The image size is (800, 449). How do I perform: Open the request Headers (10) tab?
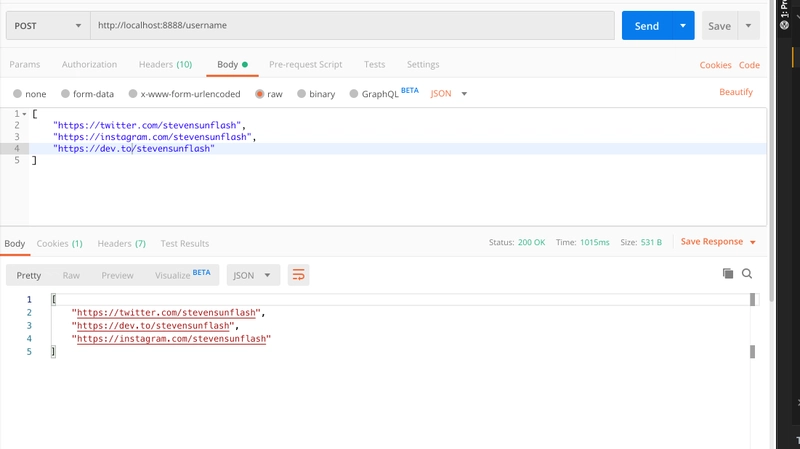pyautogui.click(x=165, y=64)
